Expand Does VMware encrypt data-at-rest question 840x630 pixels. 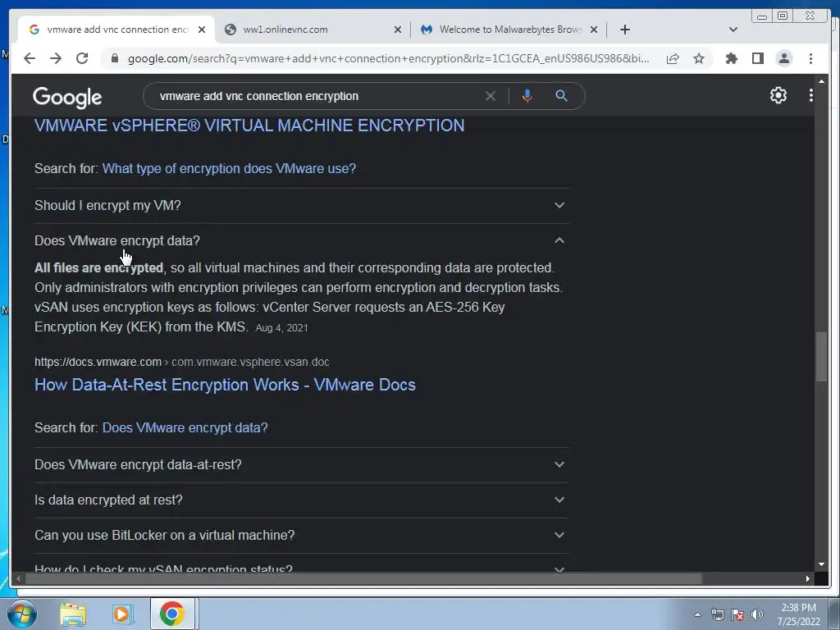(x=302, y=464)
